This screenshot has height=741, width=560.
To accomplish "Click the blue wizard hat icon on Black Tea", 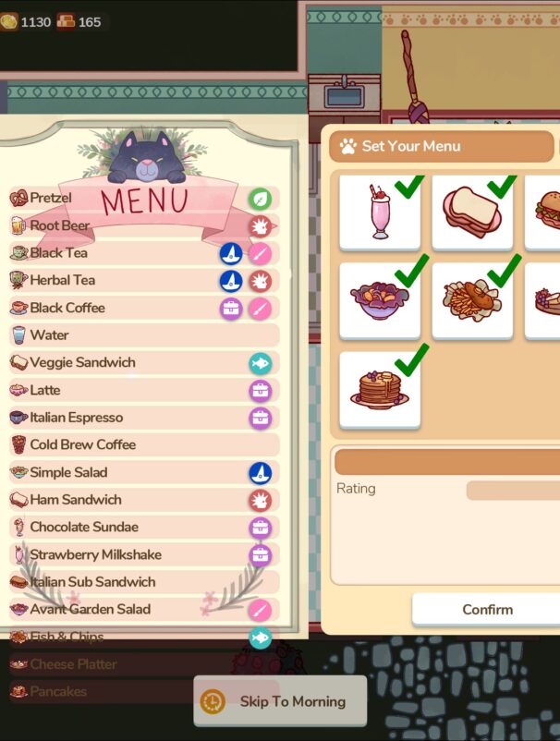I will point(231,254).
